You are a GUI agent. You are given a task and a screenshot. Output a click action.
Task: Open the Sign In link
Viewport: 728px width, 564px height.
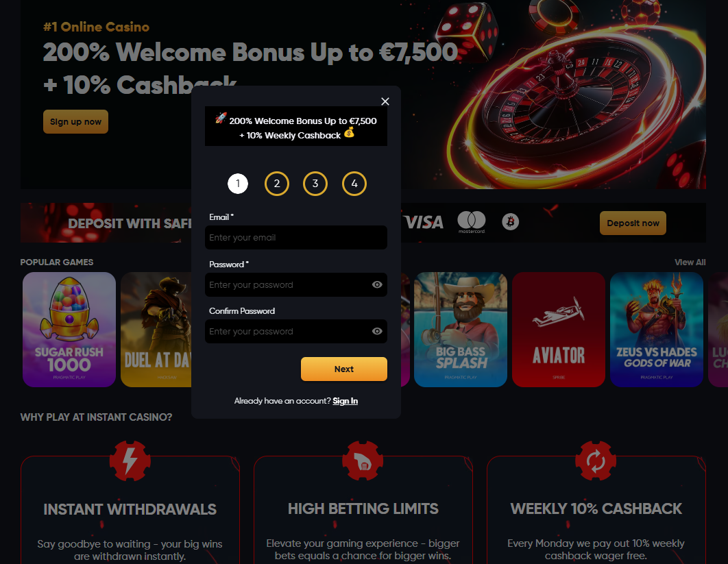(345, 401)
